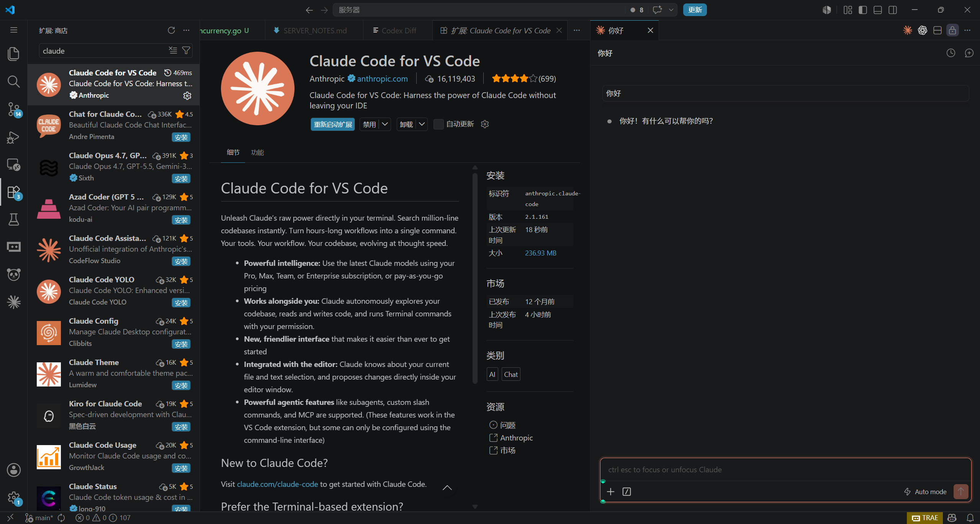Open the anthropic.com publisher link
Screen dimensions: 980x524
(x=382, y=79)
